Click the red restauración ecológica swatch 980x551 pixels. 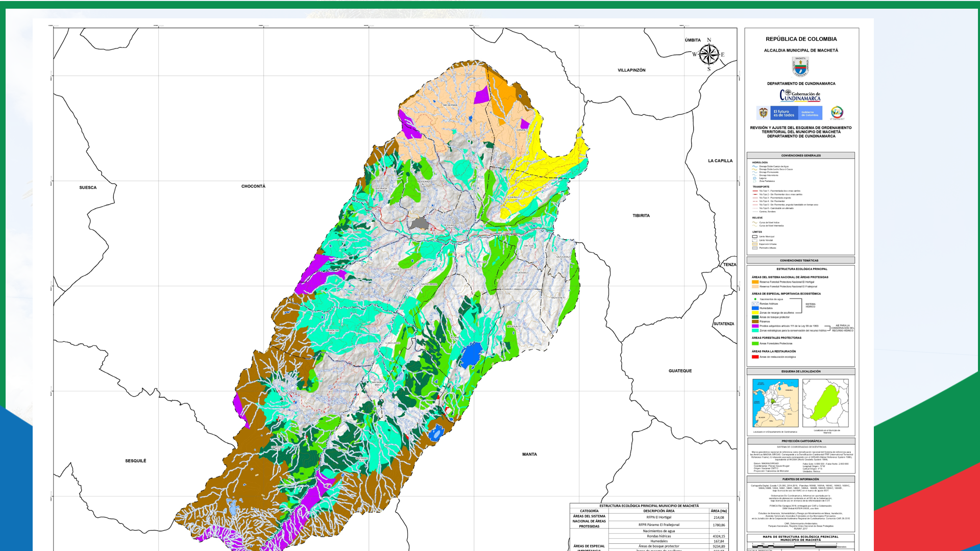(x=755, y=357)
